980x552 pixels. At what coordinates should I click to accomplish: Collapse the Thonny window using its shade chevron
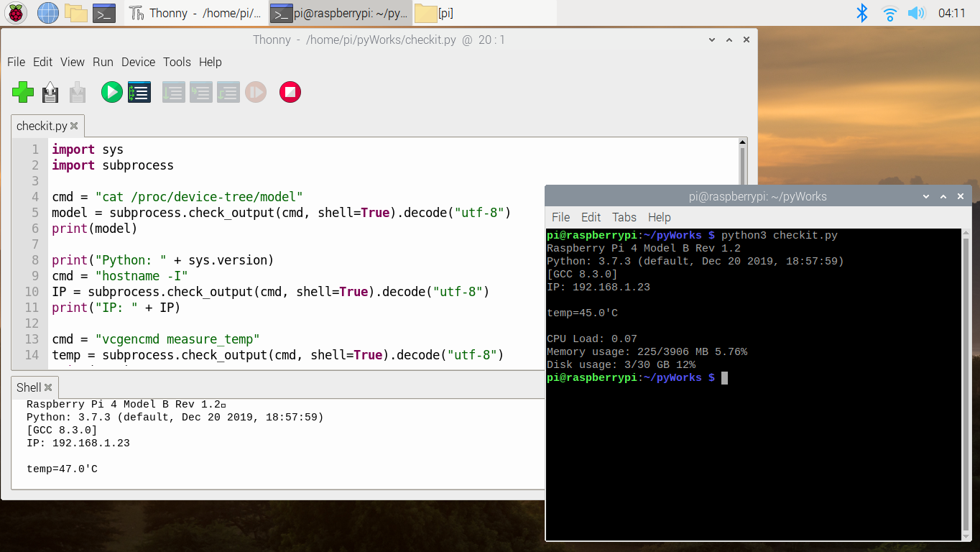pyautogui.click(x=711, y=40)
